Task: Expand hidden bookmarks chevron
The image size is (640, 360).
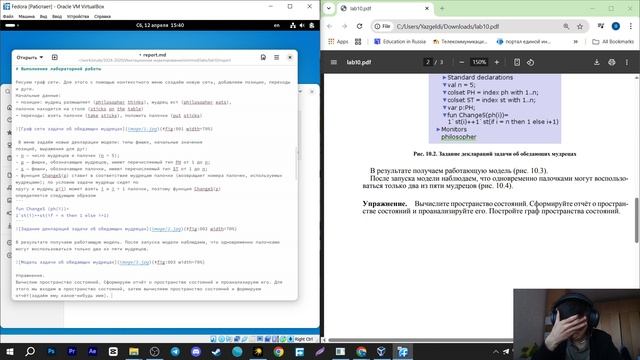Action: (x=576, y=42)
